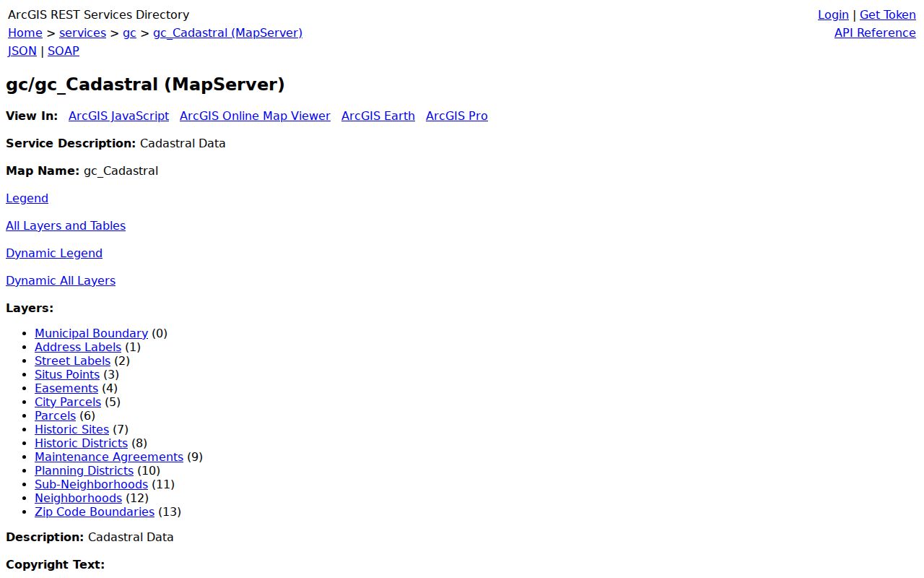Open the Maintenance Agreements layer

pos(109,457)
